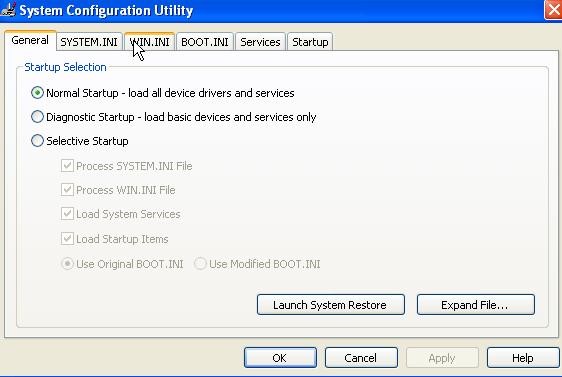Close the System Configuration Utility window
Screen dimensions: 562x377
553,10
